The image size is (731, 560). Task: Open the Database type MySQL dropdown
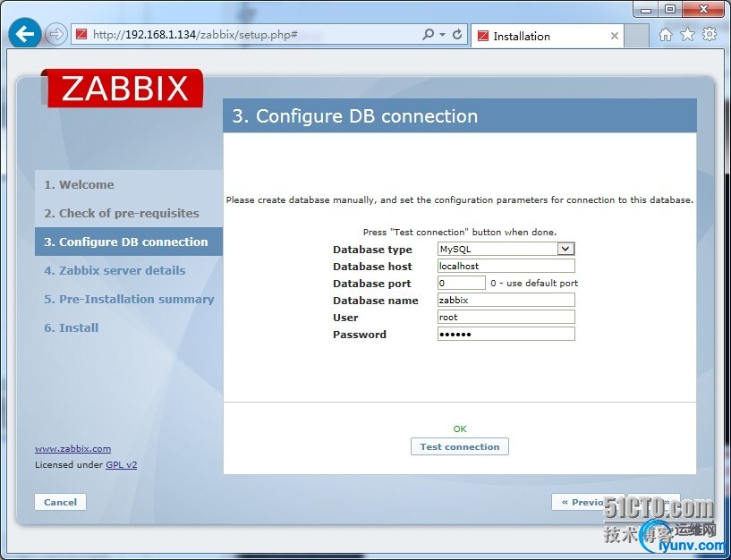pyautogui.click(x=506, y=249)
